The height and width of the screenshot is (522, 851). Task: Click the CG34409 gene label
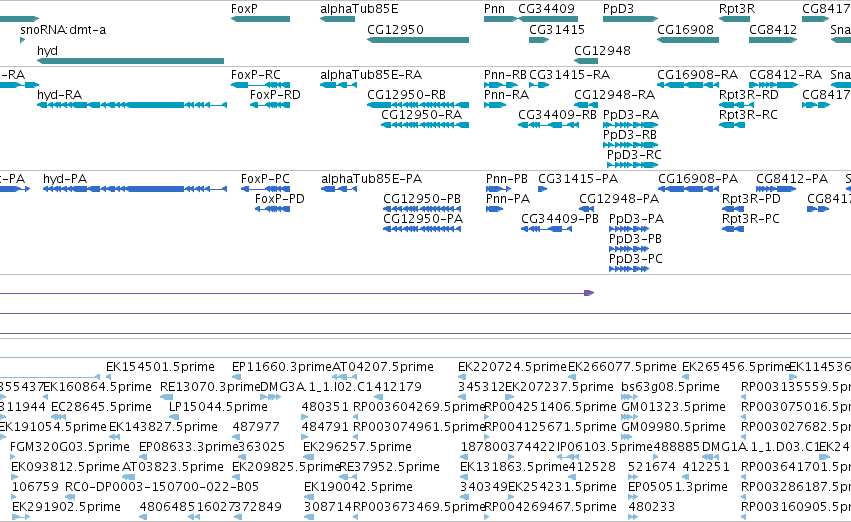547,9
